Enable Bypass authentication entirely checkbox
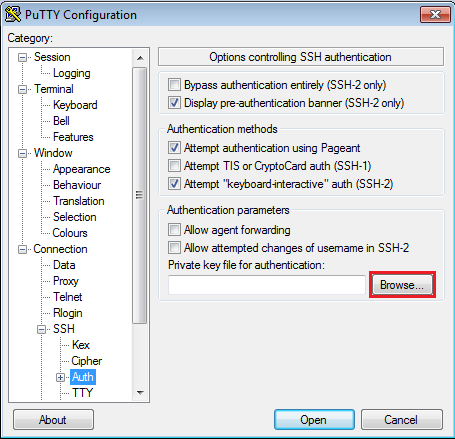The image size is (455, 439). click(x=174, y=85)
